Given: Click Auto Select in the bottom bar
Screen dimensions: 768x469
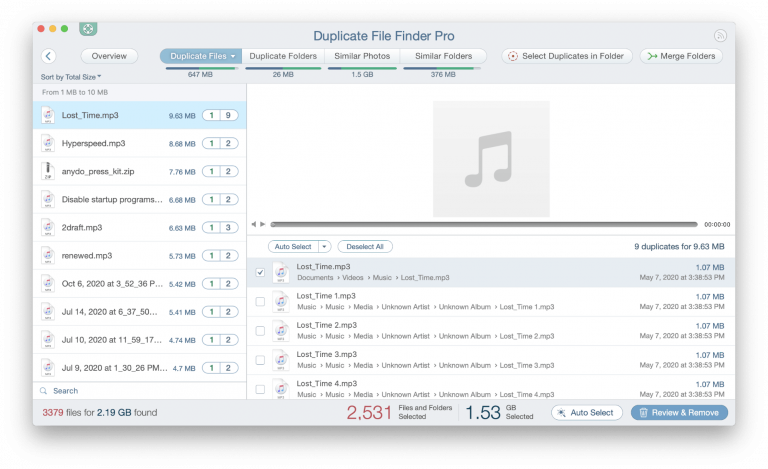Looking at the screenshot, I should tap(587, 413).
